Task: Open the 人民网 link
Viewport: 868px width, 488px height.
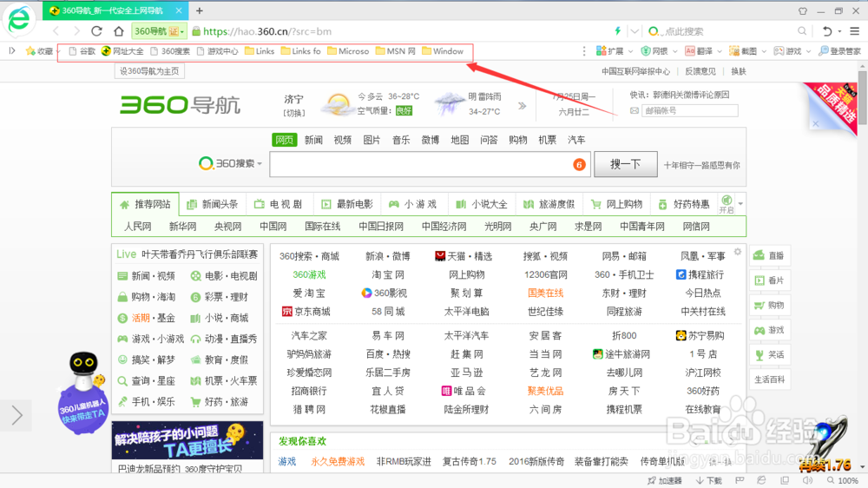Action: coord(137,226)
